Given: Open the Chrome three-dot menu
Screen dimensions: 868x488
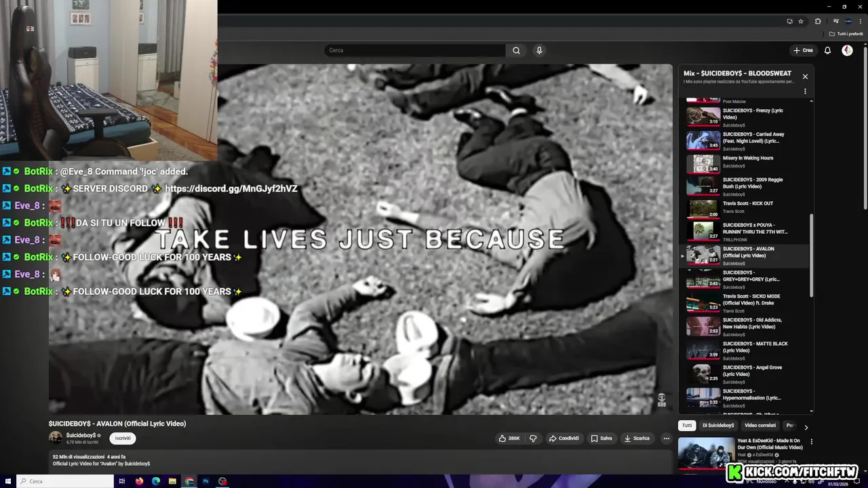Looking at the screenshot, I should tap(861, 21).
